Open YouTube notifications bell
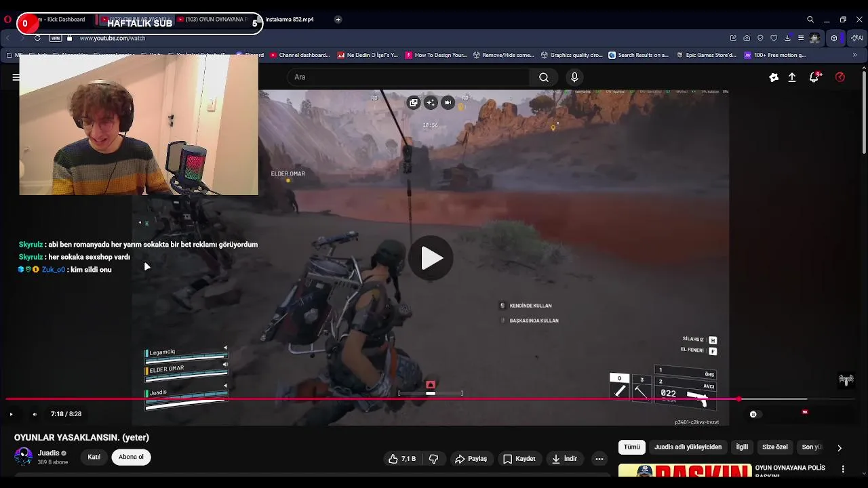 (814, 77)
